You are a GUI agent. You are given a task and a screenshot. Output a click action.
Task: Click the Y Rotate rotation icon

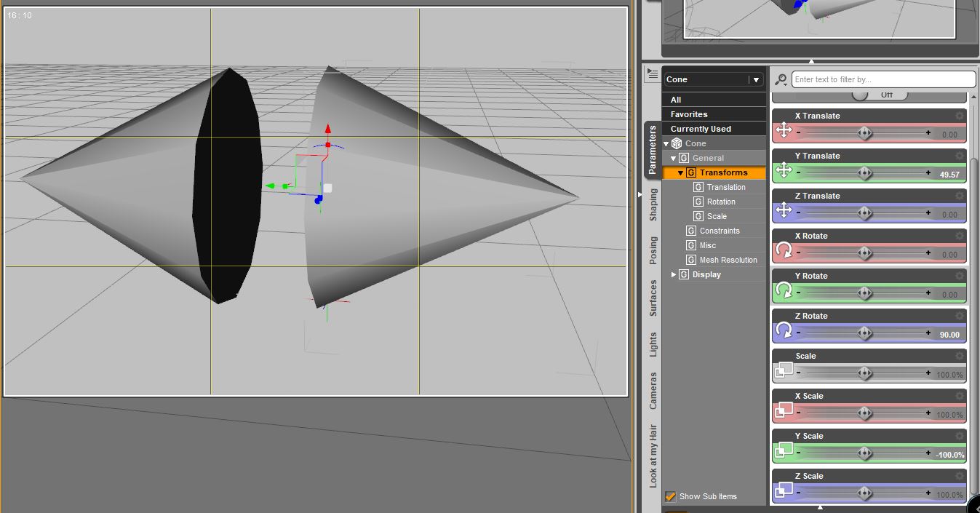[784, 290]
